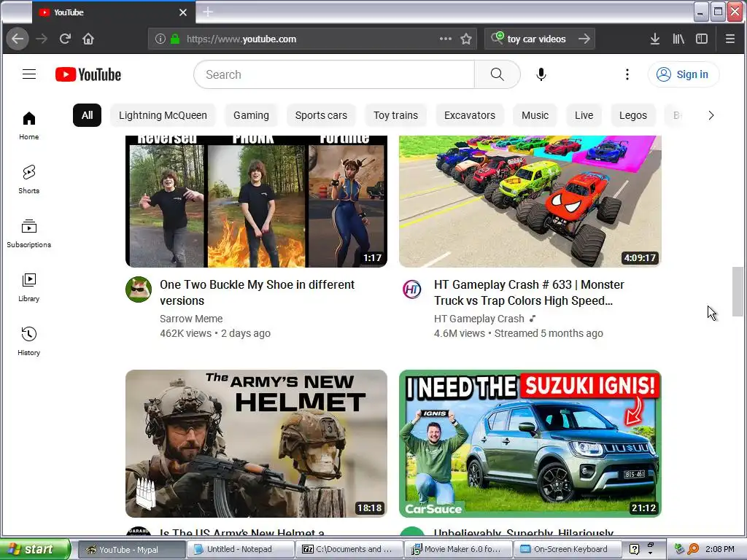Open the Army's New Helmet thumbnail
This screenshot has height=560, width=747.
(256, 443)
